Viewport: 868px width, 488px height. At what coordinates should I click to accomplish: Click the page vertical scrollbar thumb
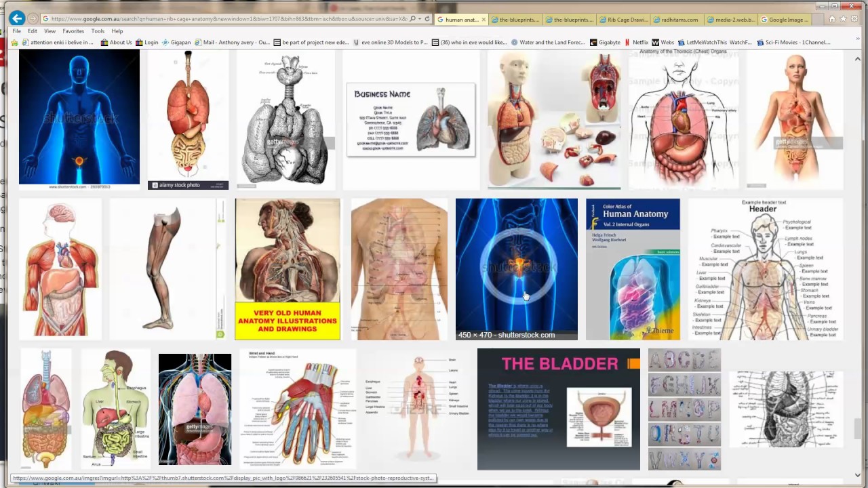tap(858, 429)
